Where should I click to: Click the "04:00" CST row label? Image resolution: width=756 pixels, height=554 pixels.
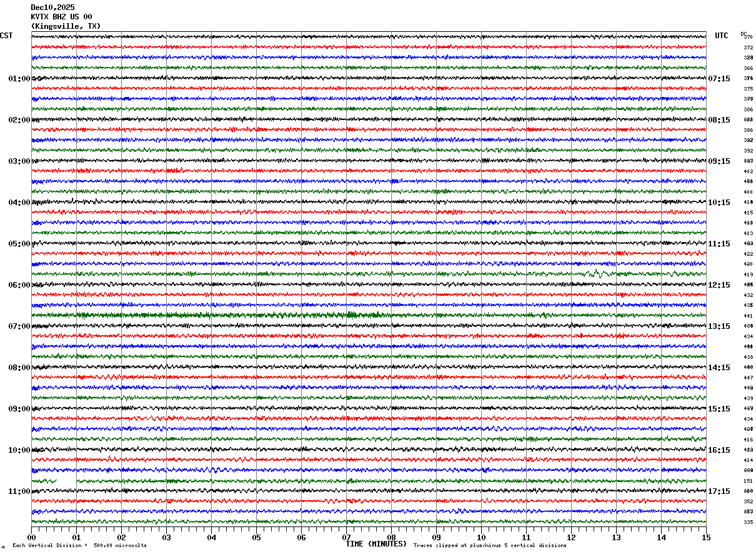19,203
